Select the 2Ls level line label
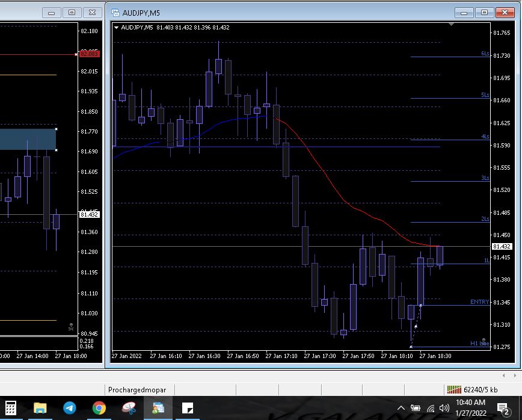The height and width of the screenshot is (420, 522). pyautogui.click(x=485, y=219)
